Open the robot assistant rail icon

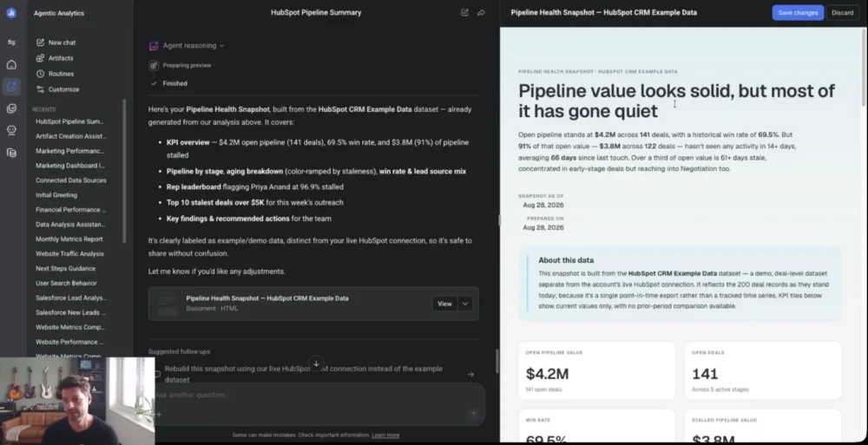pyautogui.click(x=11, y=131)
